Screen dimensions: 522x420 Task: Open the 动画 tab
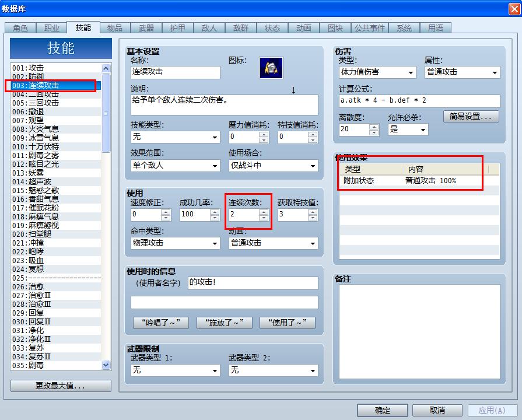click(304, 28)
